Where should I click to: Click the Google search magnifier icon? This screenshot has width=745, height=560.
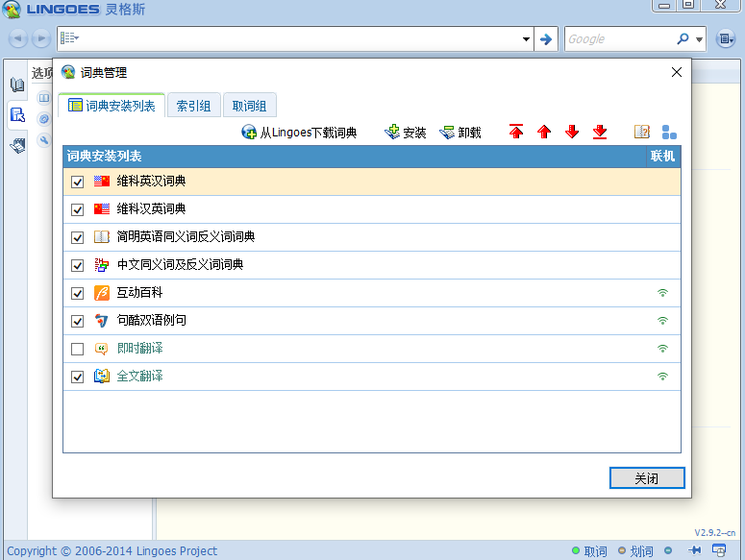683,39
